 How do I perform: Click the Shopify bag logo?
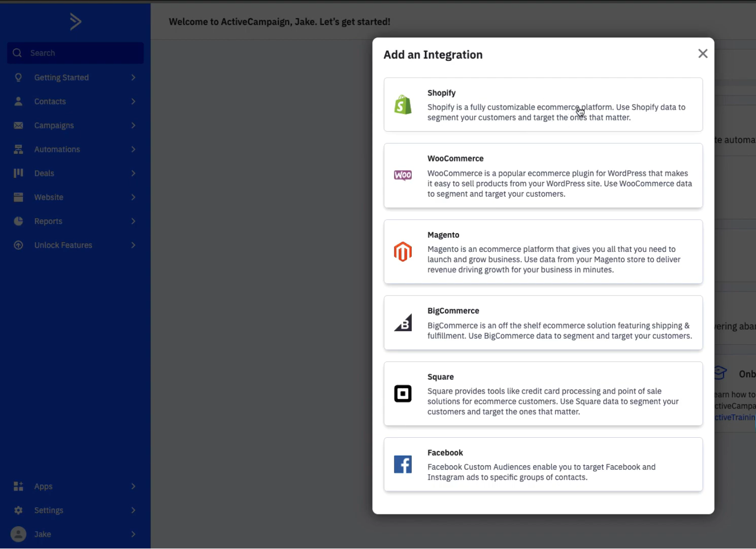pyautogui.click(x=403, y=105)
